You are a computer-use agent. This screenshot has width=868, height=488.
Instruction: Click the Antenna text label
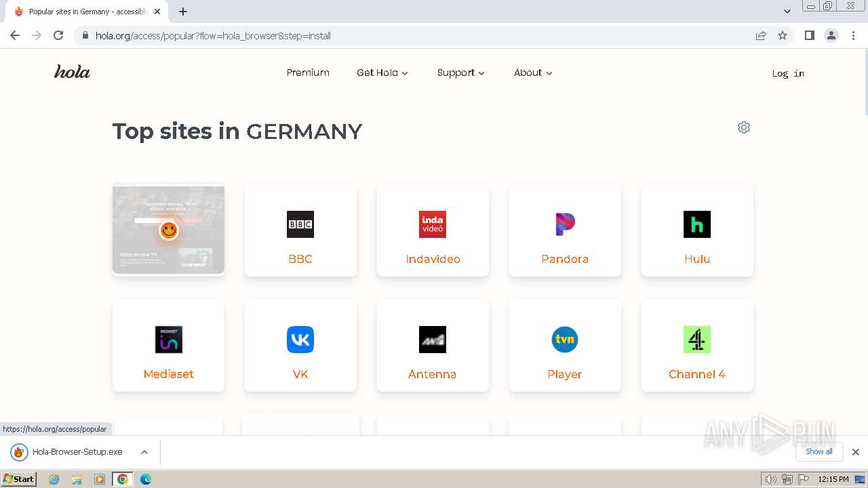(x=432, y=374)
